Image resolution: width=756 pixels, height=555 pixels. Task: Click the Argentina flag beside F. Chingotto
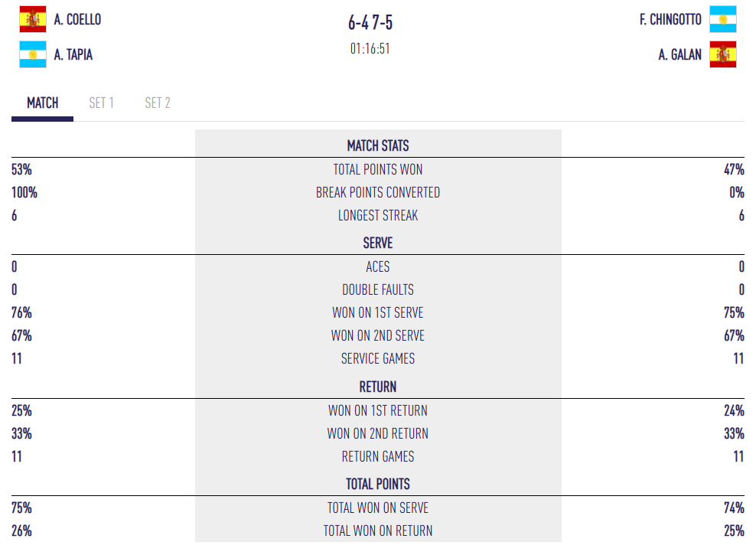coord(722,19)
